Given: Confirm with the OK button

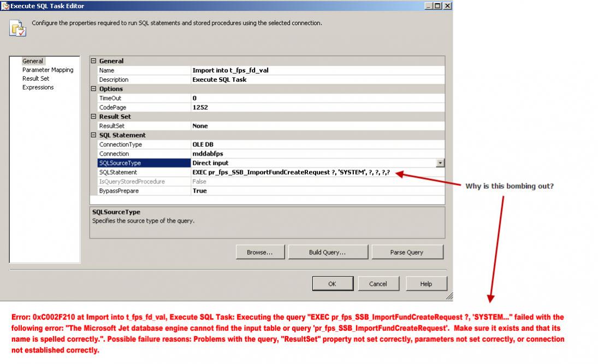Looking at the screenshot, I should pos(333,284).
